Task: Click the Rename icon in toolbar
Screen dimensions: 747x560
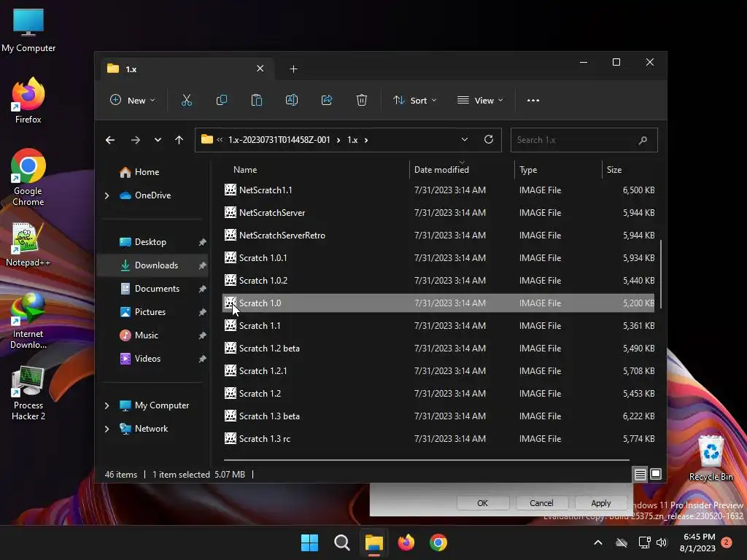Action: point(292,101)
